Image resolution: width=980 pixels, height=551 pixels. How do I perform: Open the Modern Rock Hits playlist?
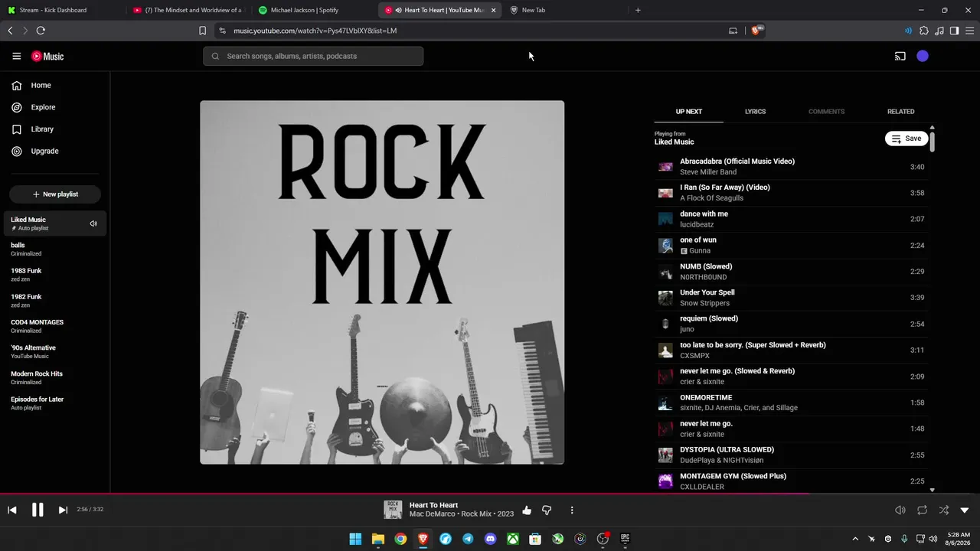click(55, 377)
